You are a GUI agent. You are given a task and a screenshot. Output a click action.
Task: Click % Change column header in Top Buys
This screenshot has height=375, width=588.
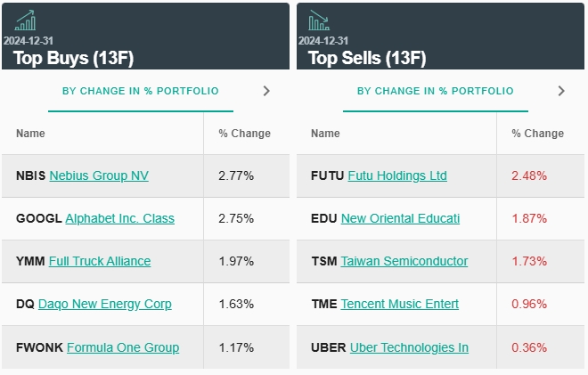[244, 134]
